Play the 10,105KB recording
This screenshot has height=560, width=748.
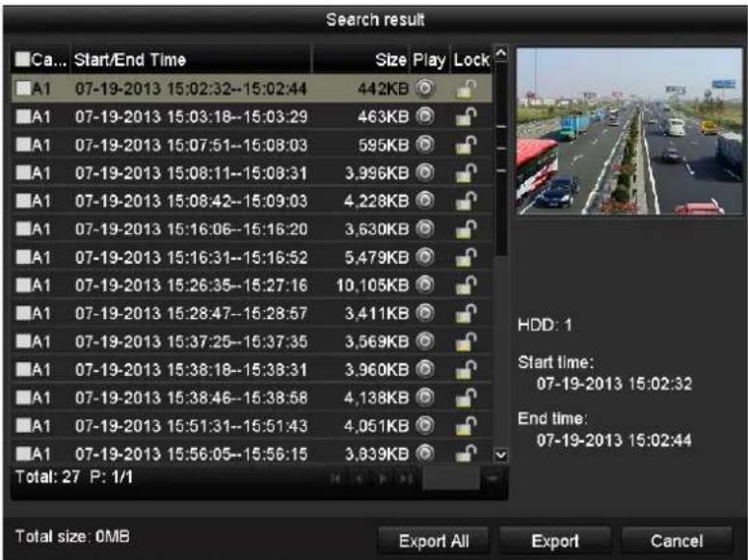pos(424,285)
